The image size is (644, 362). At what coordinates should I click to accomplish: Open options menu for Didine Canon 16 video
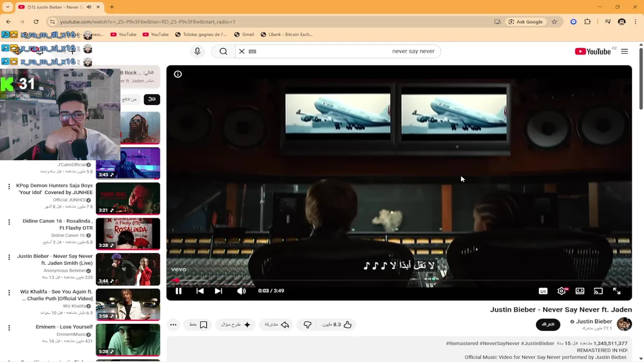click(9, 222)
